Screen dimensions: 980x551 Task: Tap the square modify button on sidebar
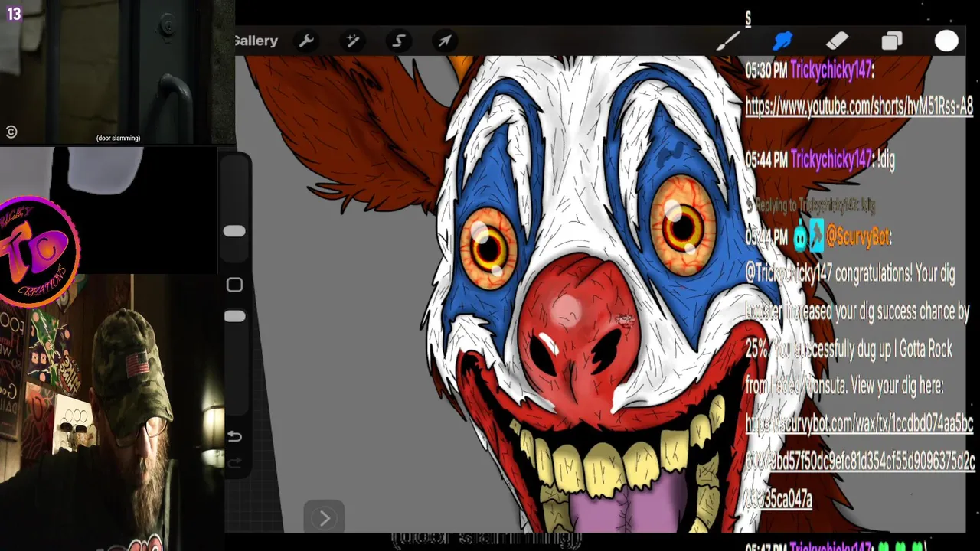pyautogui.click(x=234, y=285)
